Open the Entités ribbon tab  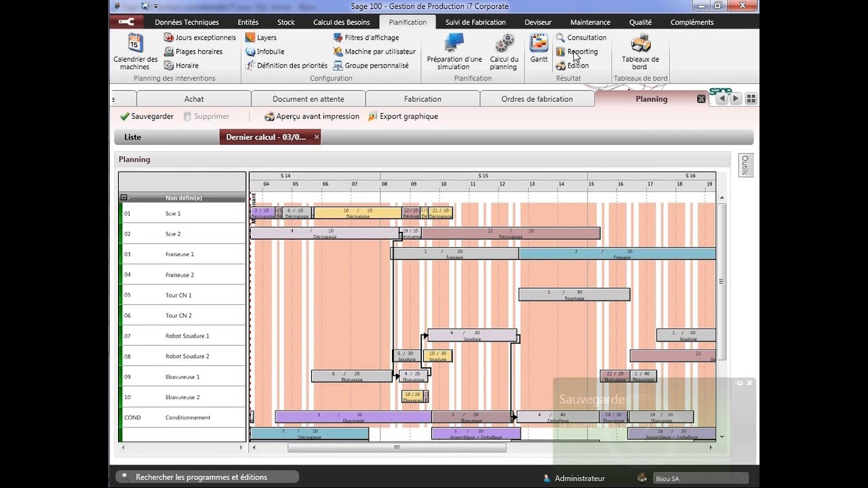pos(248,22)
